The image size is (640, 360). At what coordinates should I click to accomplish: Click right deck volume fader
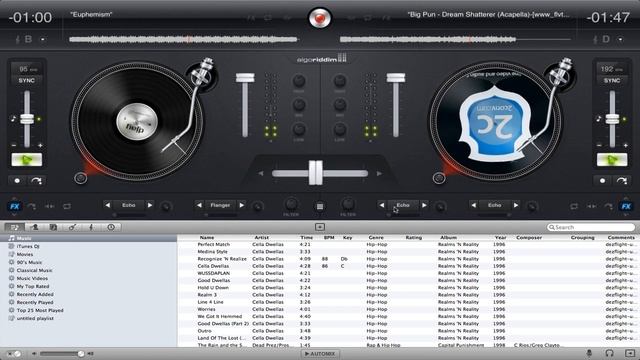pos(396,78)
